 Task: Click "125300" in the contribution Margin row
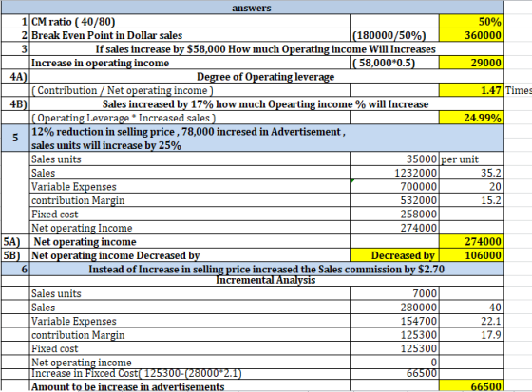[x=394, y=335]
